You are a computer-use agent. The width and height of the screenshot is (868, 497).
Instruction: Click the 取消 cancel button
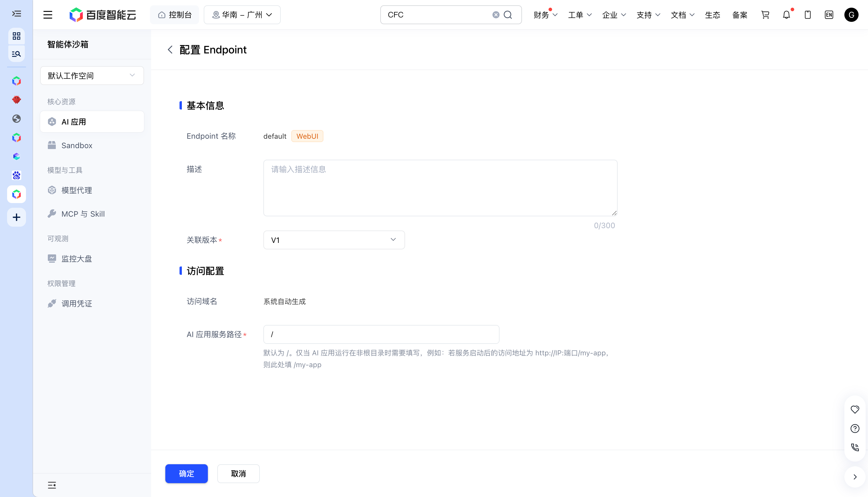(238, 473)
